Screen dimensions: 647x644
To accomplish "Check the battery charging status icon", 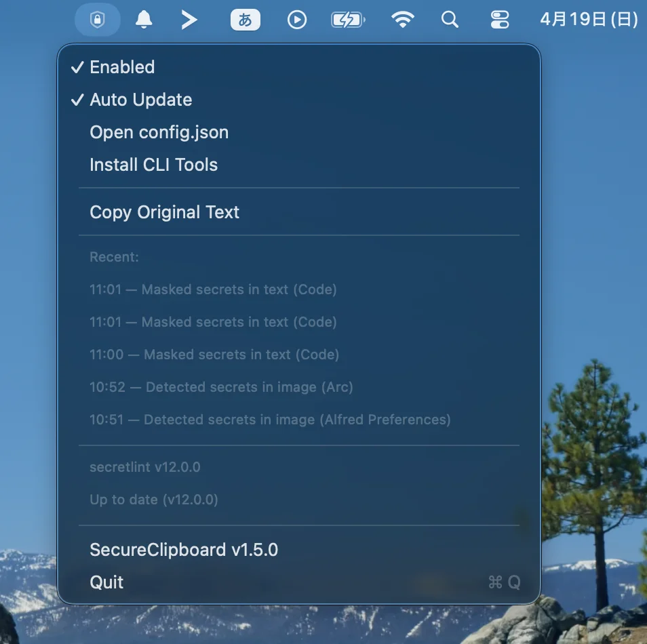I will tap(347, 20).
